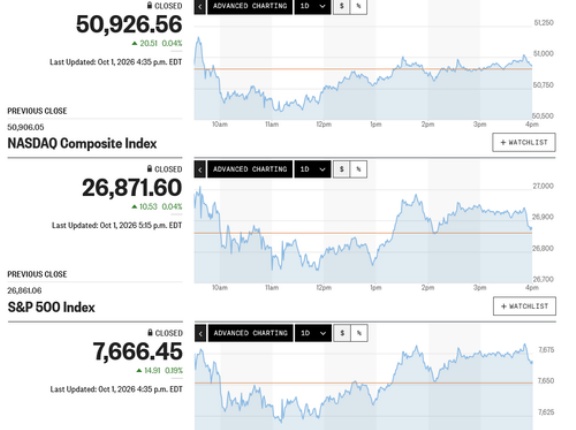Switch the NASDAQ chart to percent view

click(359, 169)
